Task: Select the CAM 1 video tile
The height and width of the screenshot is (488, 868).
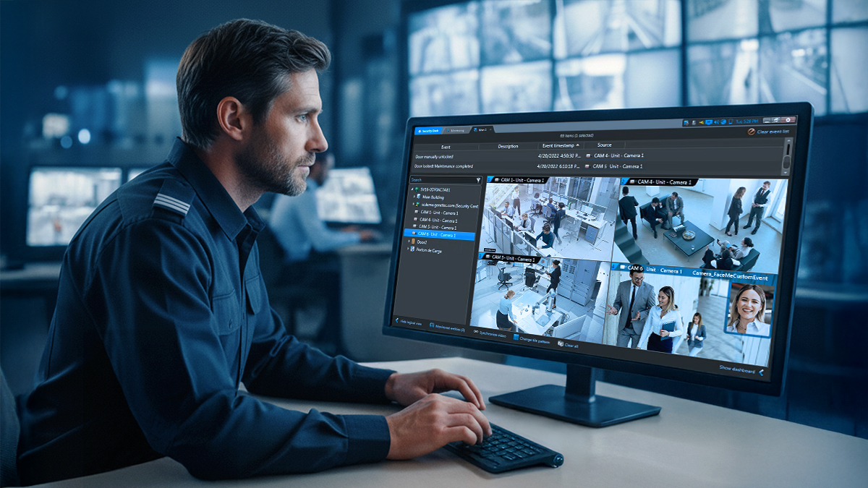Action: 548,220
